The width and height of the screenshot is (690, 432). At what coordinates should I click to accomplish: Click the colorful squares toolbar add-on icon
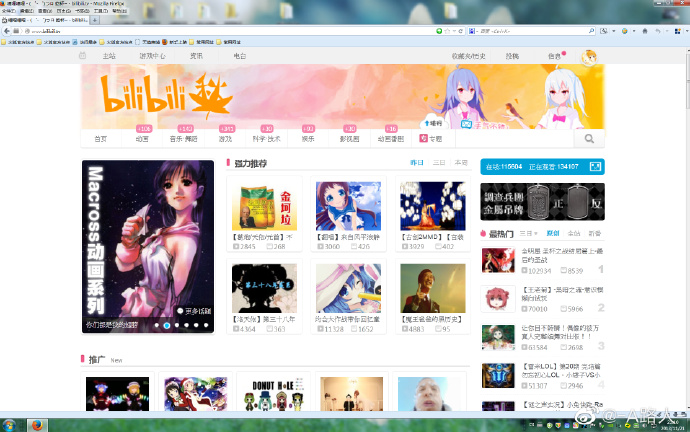point(678,31)
